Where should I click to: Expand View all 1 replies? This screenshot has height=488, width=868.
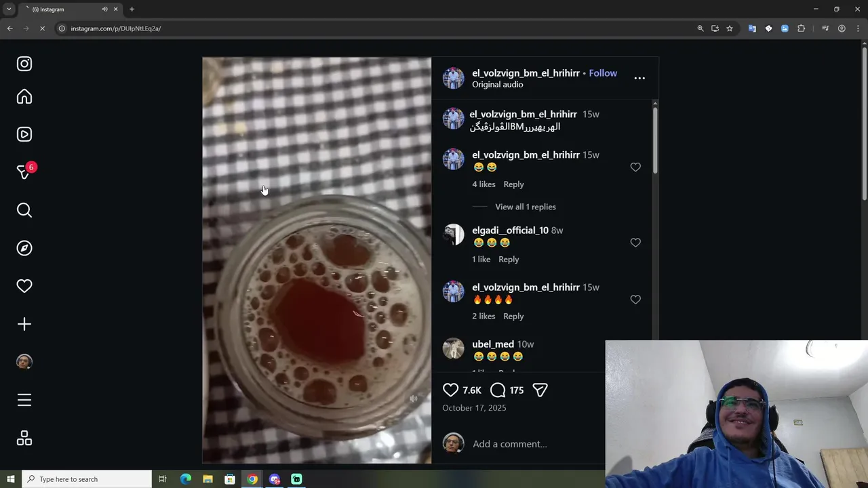(526, 207)
